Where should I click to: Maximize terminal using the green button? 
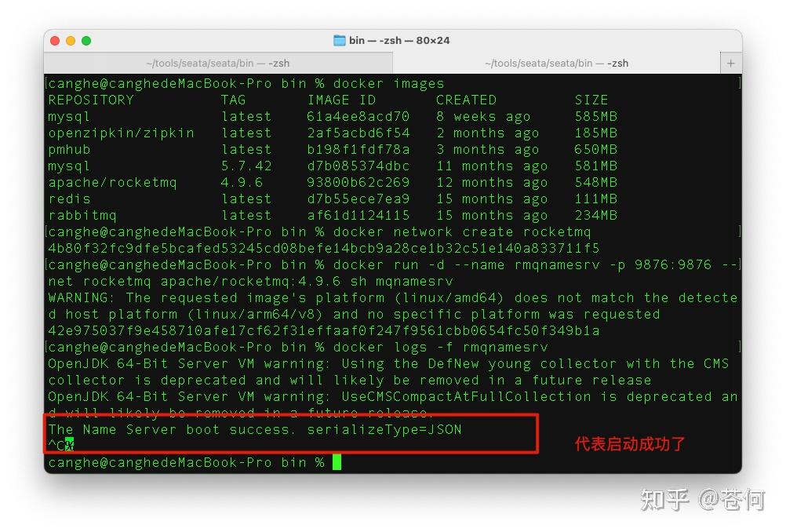(86, 41)
